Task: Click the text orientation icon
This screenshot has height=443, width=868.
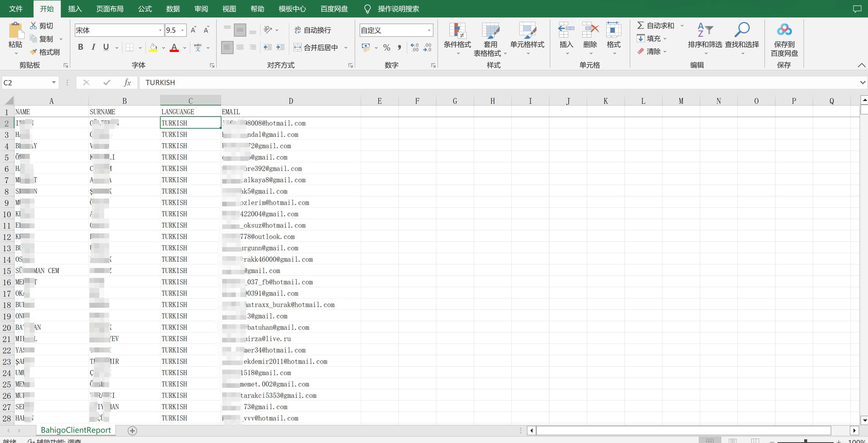Action: (268, 30)
